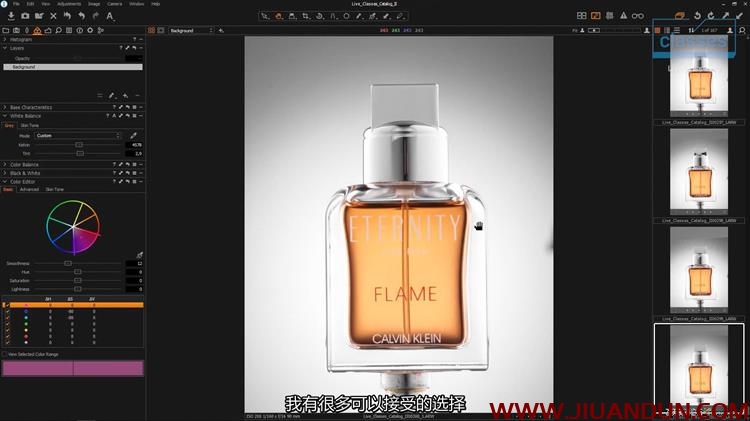This screenshot has width=750, height=421.
Task: Click the text annotation 'A' icon
Action: point(110,16)
